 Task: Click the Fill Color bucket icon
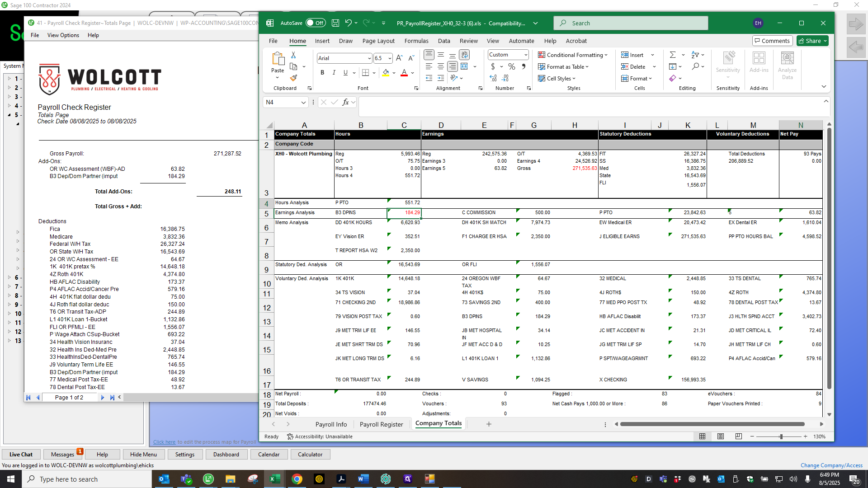386,72
